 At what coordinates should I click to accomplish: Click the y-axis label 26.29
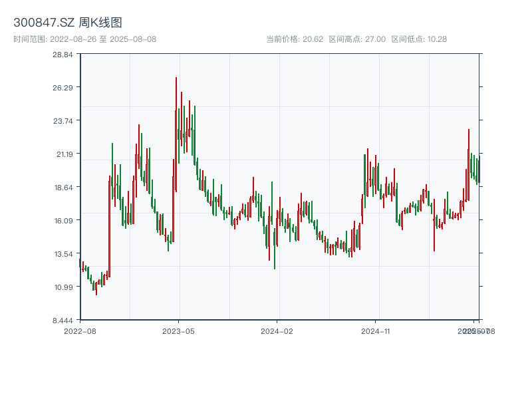63,88
